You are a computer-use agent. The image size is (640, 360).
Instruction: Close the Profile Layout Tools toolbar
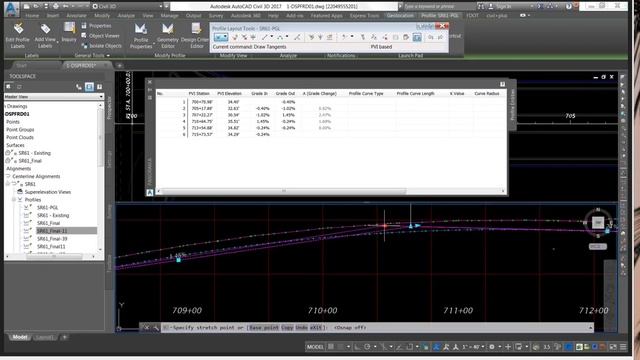(442, 26)
